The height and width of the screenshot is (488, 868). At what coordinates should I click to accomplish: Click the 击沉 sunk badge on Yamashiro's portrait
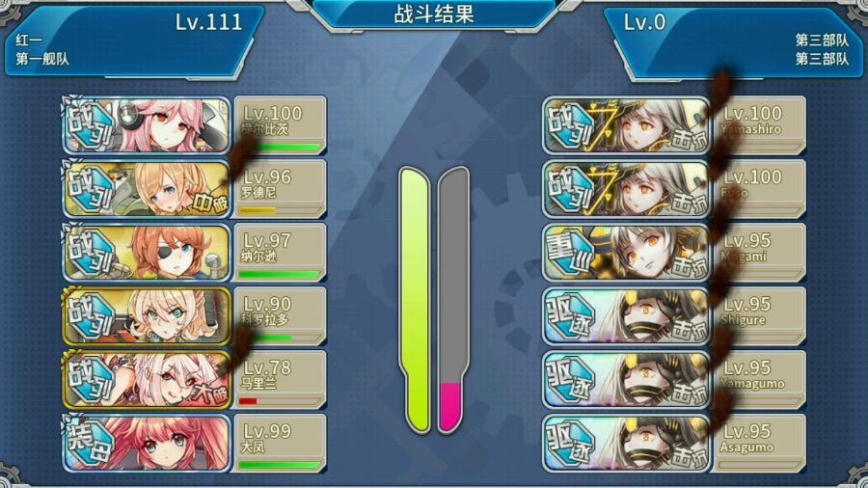pyautogui.click(x=690, y=140)
